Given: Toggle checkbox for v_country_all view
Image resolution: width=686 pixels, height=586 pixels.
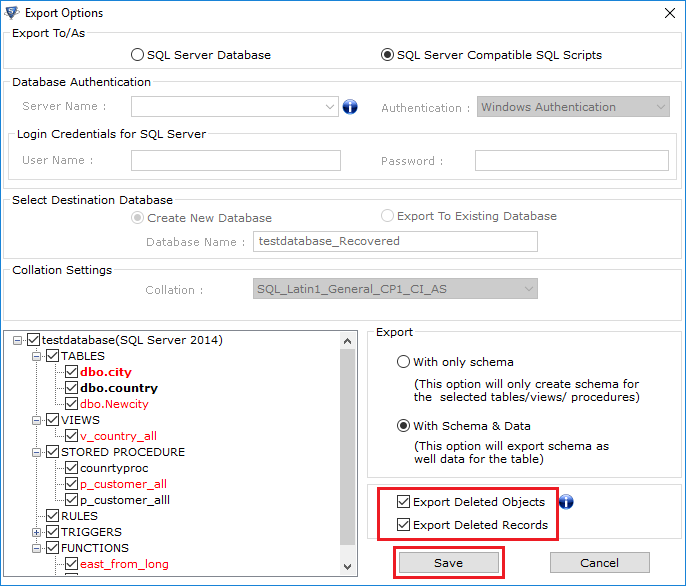Looking at the screenshot, I should [x=71, y=436].
